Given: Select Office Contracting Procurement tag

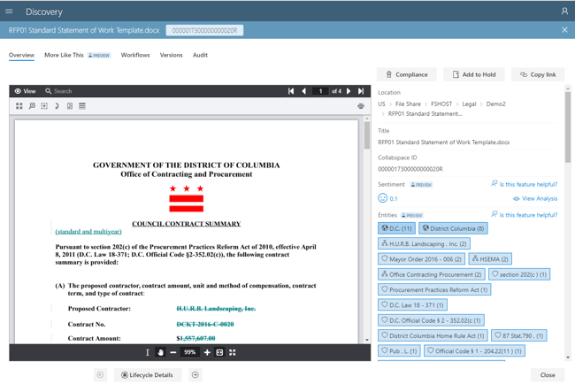Looking at the screenshot, I should click(x=432, y=274).
